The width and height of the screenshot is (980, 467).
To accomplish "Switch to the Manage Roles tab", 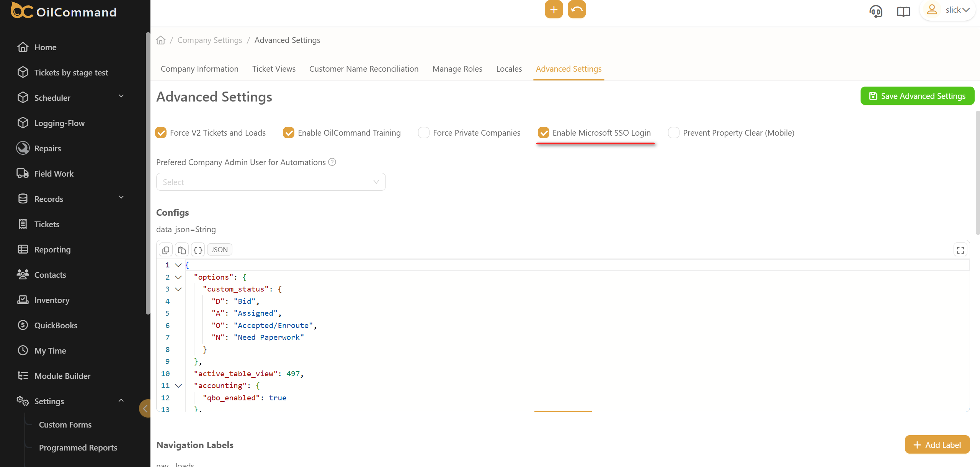I will tap(457, 69).
